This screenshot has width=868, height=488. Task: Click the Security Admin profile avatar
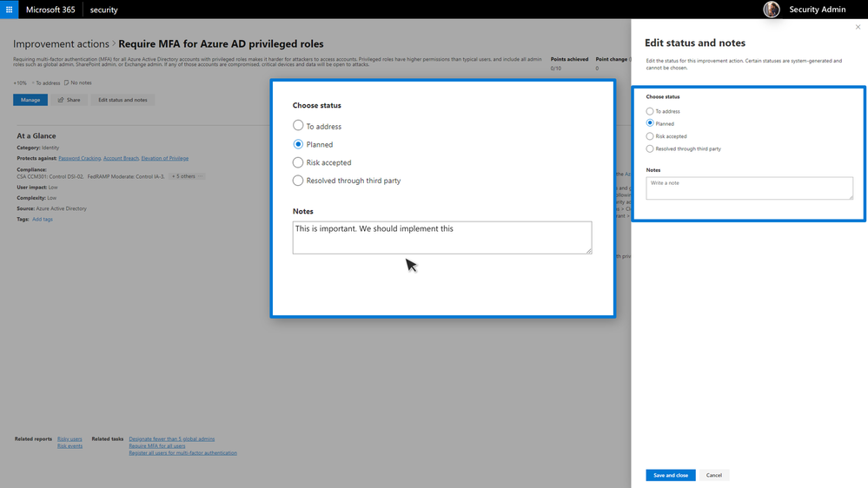[772, 10]
